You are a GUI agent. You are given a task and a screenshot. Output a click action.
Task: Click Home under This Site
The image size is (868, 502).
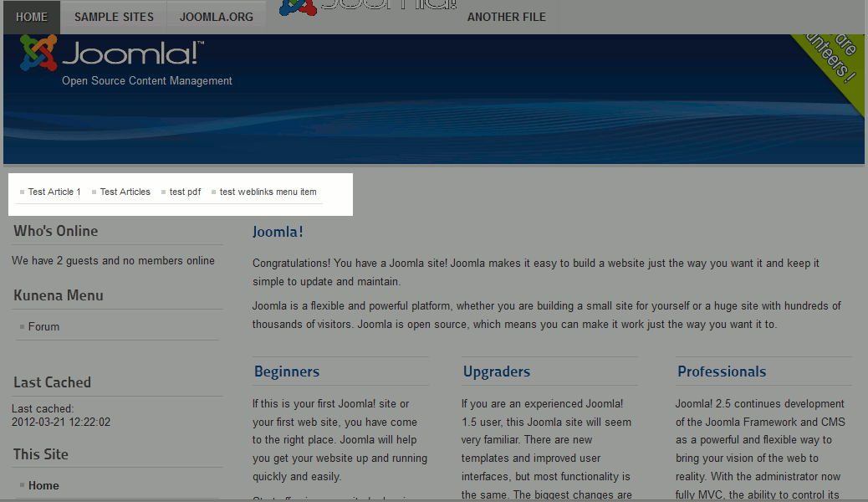[x=43, y=485]
